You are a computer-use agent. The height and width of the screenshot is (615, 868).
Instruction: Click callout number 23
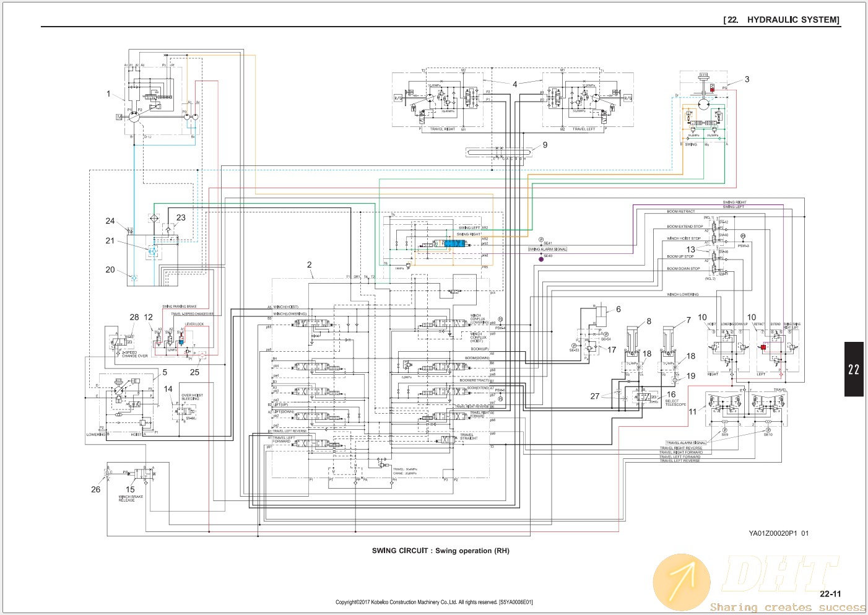pyautogui.click(x=181, y=218)
